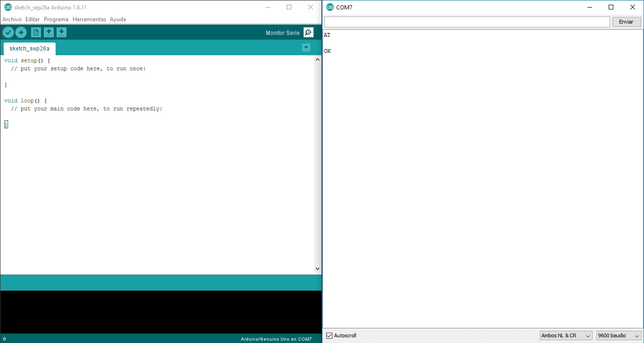Click the Enviar button

point(626,21)
